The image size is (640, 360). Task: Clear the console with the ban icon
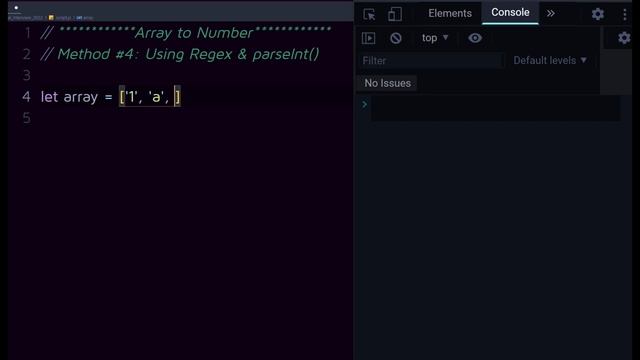[396, 38]
